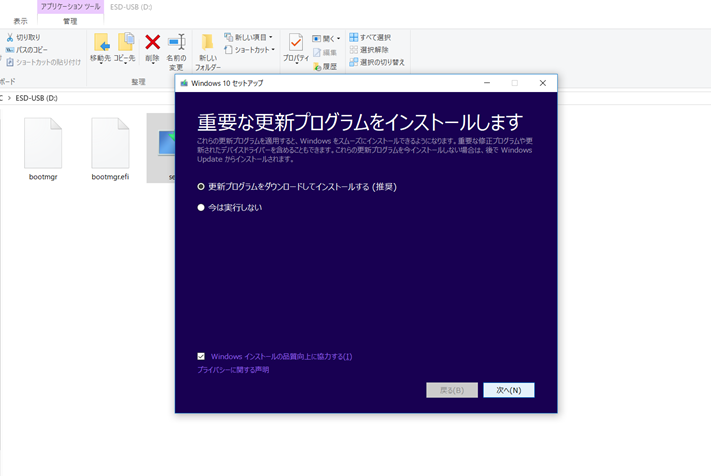Expand the Shortcut (ショートカット) dropdown
711x476 pixels.
point(273,49)
